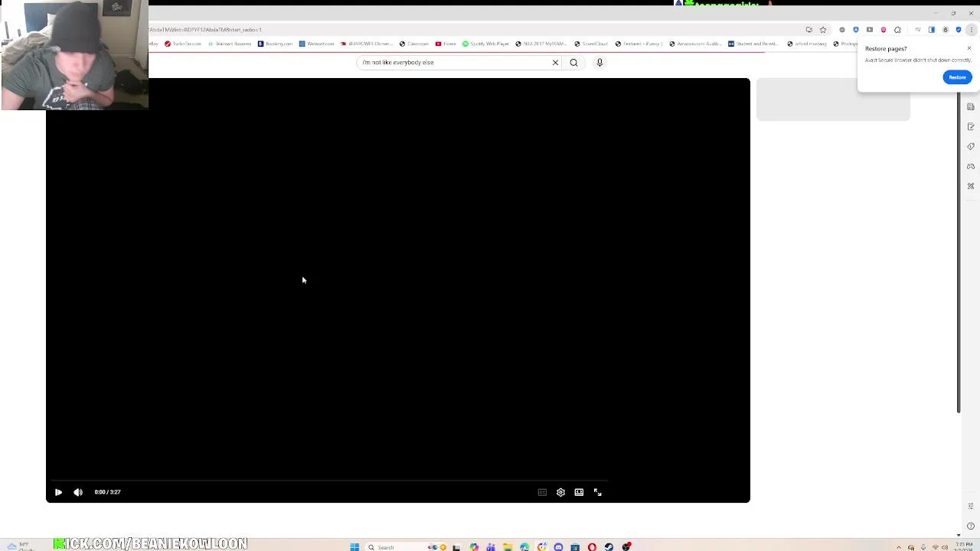Start voice search with the microphone icon
This screenshot has height=551, width=980.
599,62
